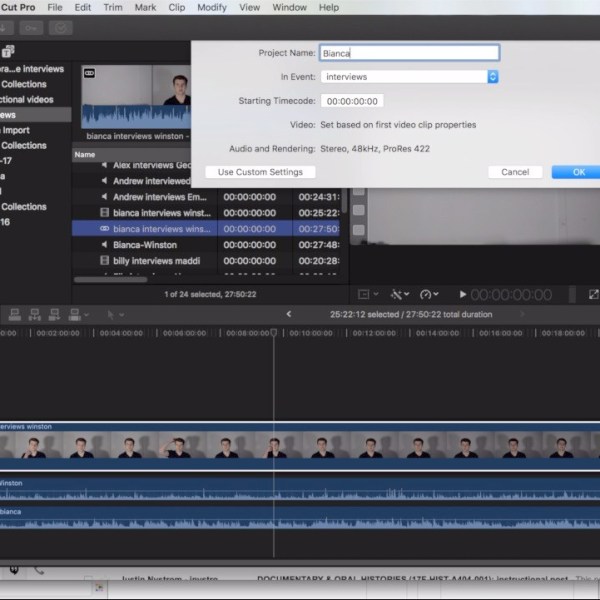
Task: Select the Bianca-Winston clip in browser
Action: point(145,245)
